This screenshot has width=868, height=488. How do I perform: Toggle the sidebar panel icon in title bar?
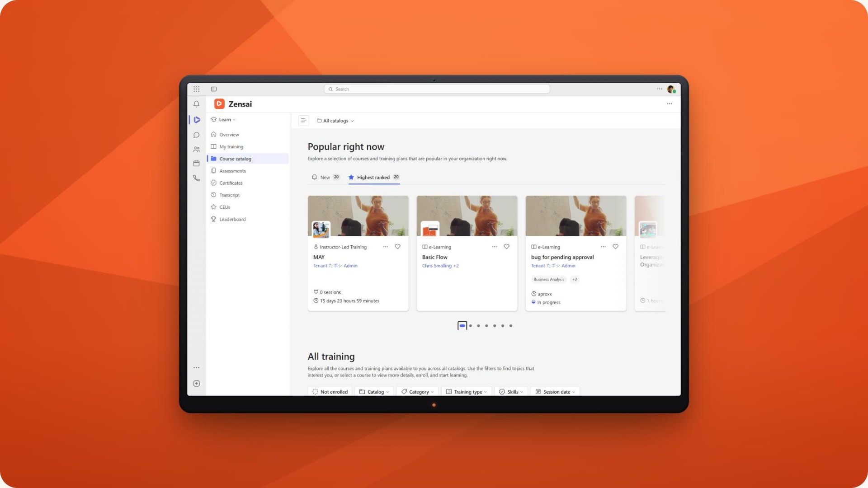(214, 89)
